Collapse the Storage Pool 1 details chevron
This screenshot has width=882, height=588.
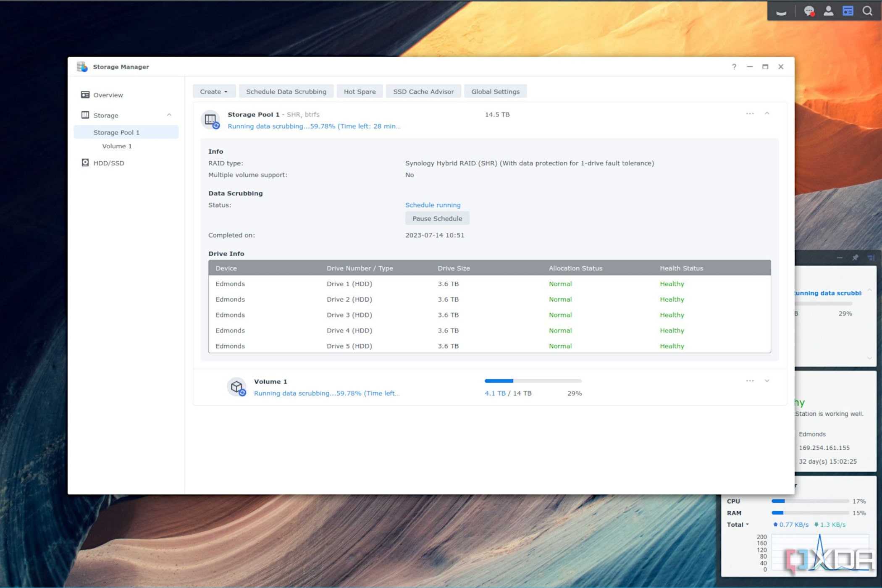coord(767,113)
